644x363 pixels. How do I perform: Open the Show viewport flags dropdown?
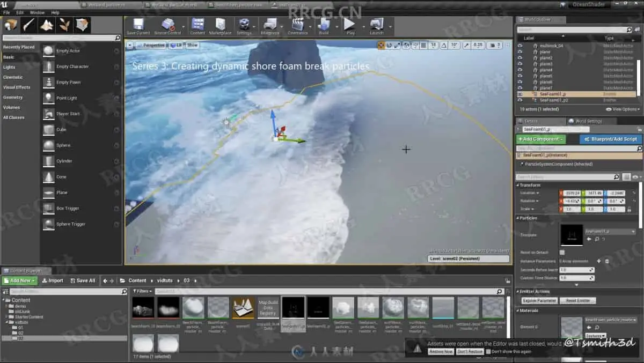(192, 46)
